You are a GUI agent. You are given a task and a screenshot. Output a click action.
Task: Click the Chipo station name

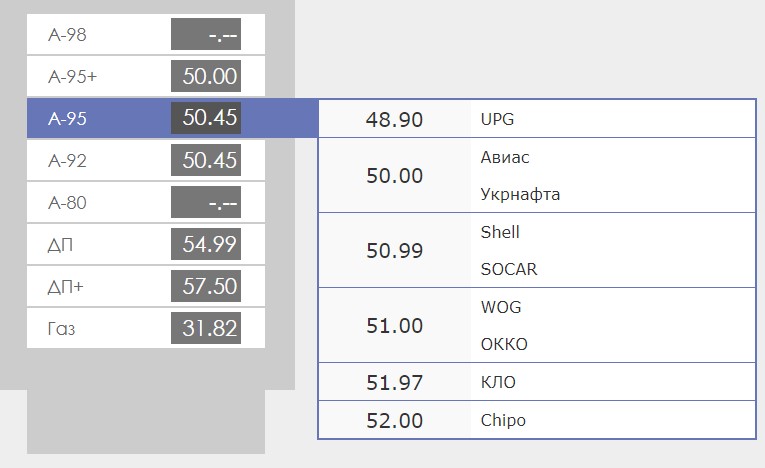pyautogui.click(x=503, y=420)
